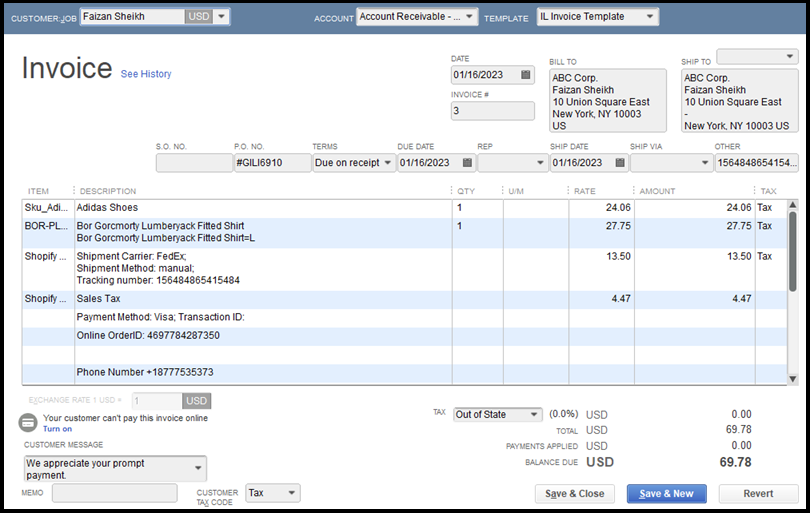
Task: Click the online payment disabled icon
Action: point(29,422)
